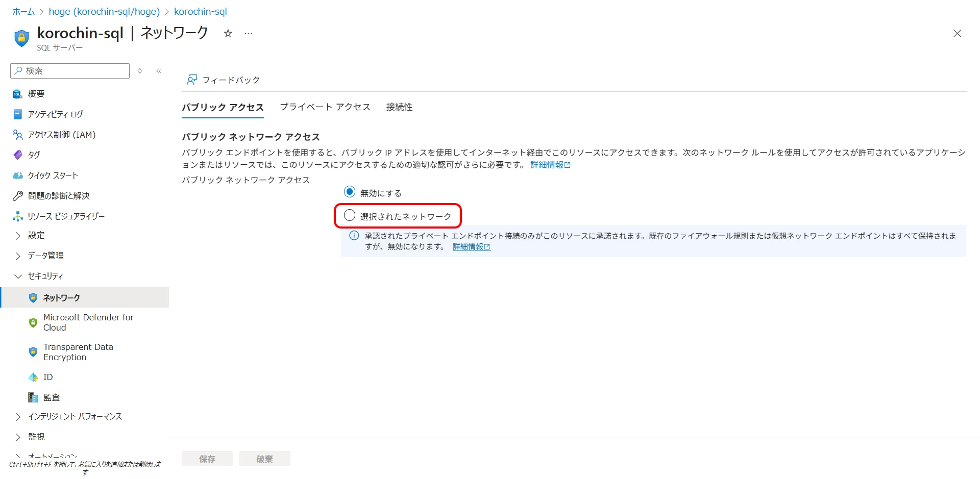Collapse the セキュリティ section
This screenshot has width=980, height=479.
[45, 276]
